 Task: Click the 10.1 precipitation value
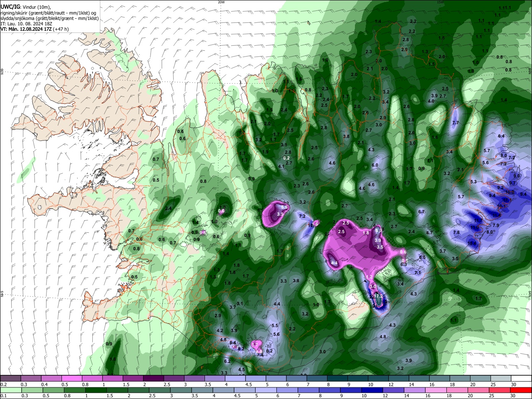pos(501,206)
